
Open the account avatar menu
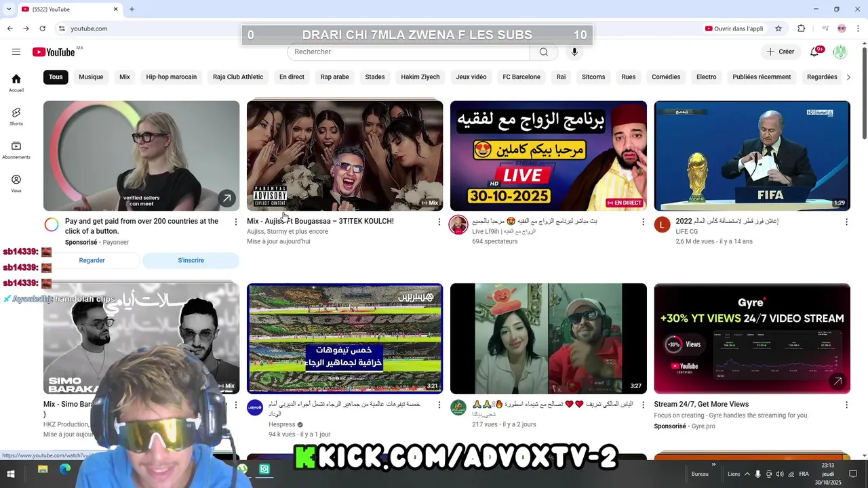(840, 52)
